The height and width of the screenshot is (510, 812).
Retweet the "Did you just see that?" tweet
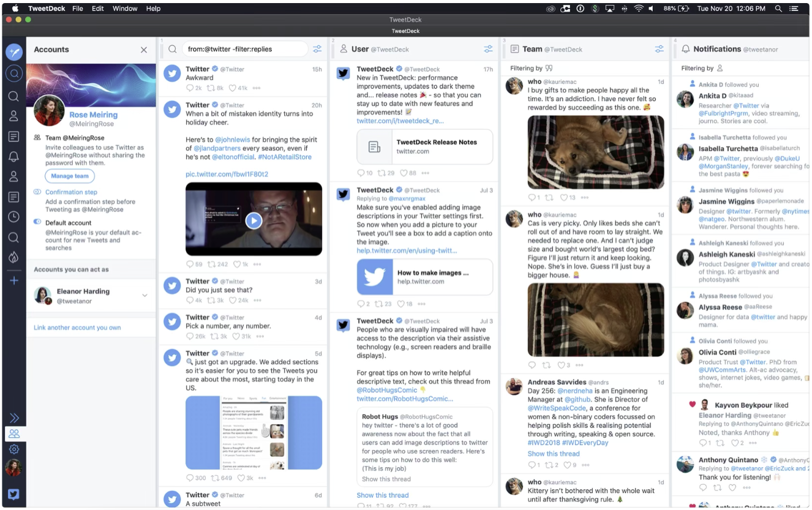(211, 301)
